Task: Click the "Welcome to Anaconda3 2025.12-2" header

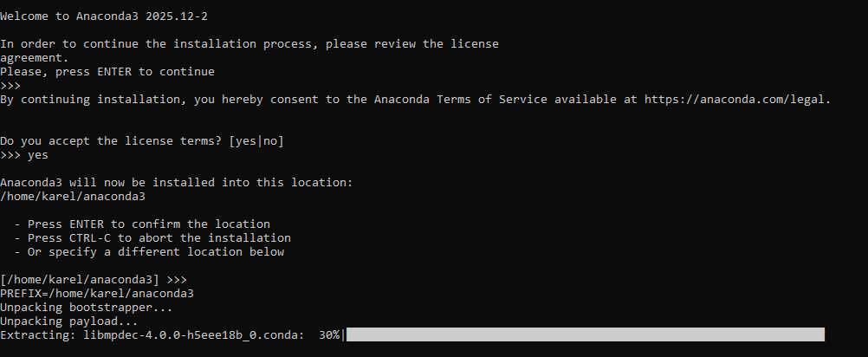Action: click(x=107, y=16)
